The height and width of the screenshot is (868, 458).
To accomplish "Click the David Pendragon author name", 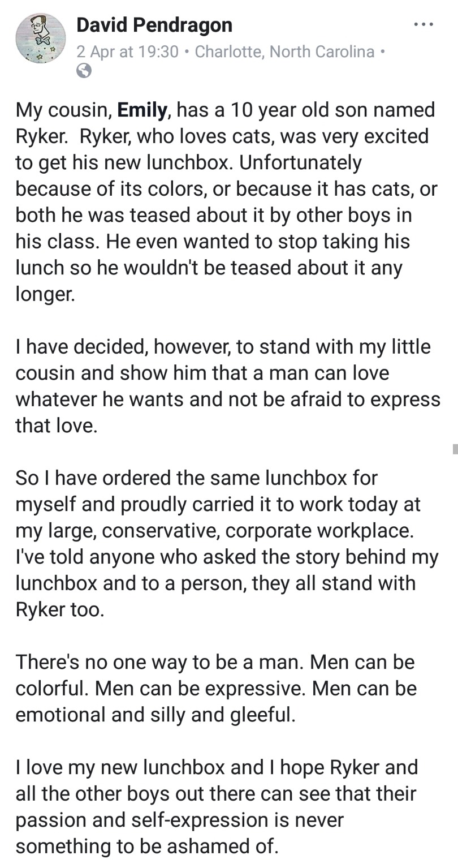I will [x=154, y=25].
